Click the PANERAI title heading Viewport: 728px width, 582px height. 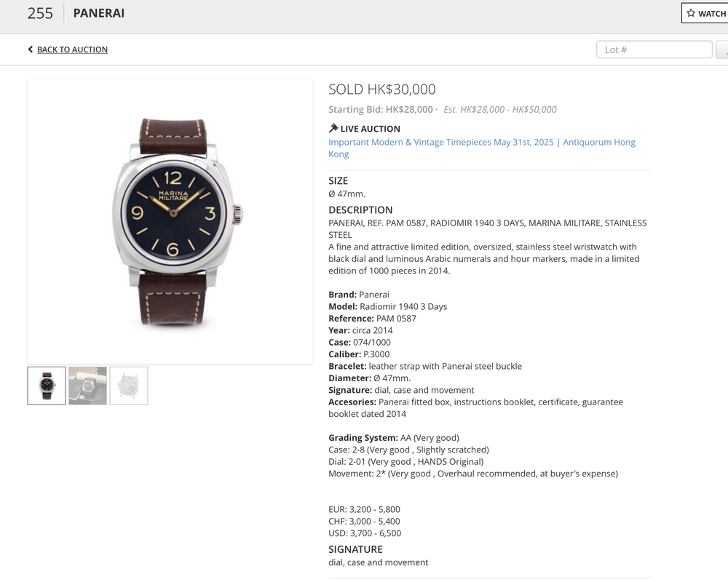pos(99,13)
